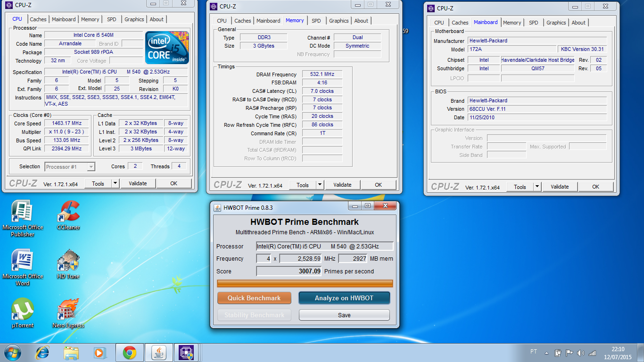Open SPD tab in middle CPU-Z window
The image size is (644, 362).
click(316, 21)
